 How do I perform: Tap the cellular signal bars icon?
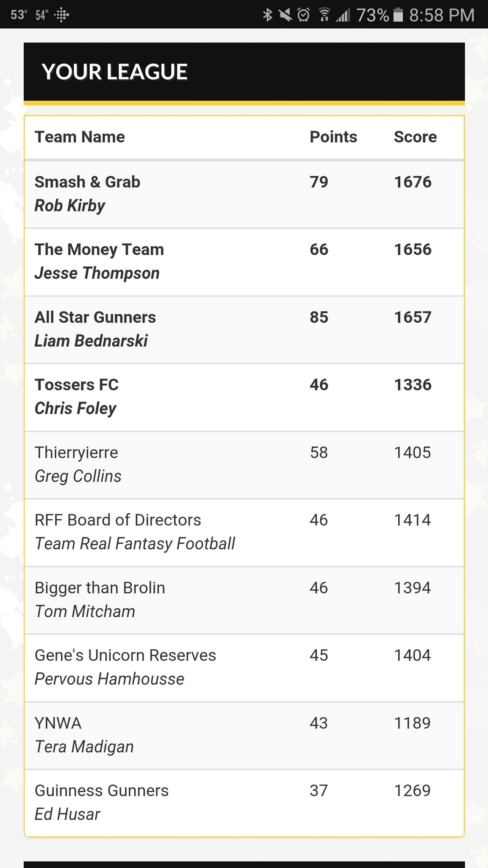[343, 15]
